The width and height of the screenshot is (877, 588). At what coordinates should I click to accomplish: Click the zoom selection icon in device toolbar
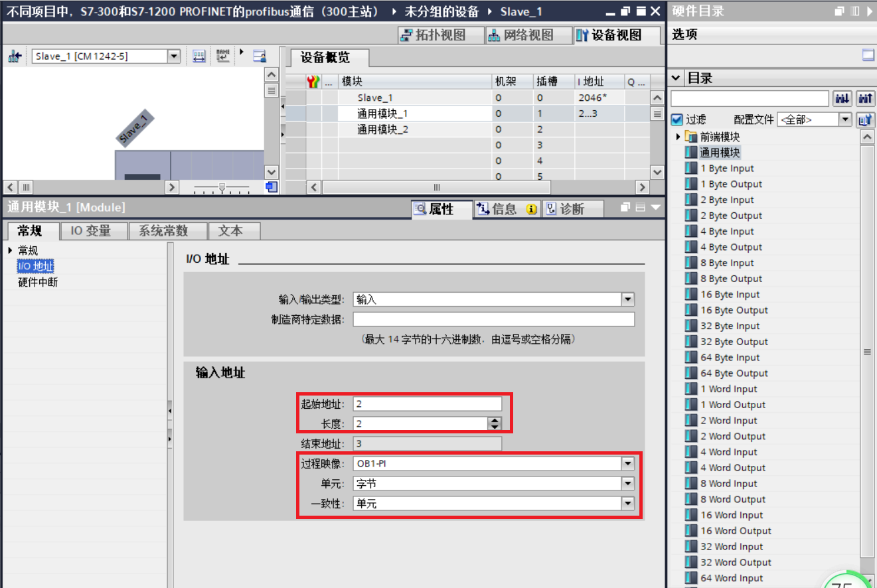(260, 56)
